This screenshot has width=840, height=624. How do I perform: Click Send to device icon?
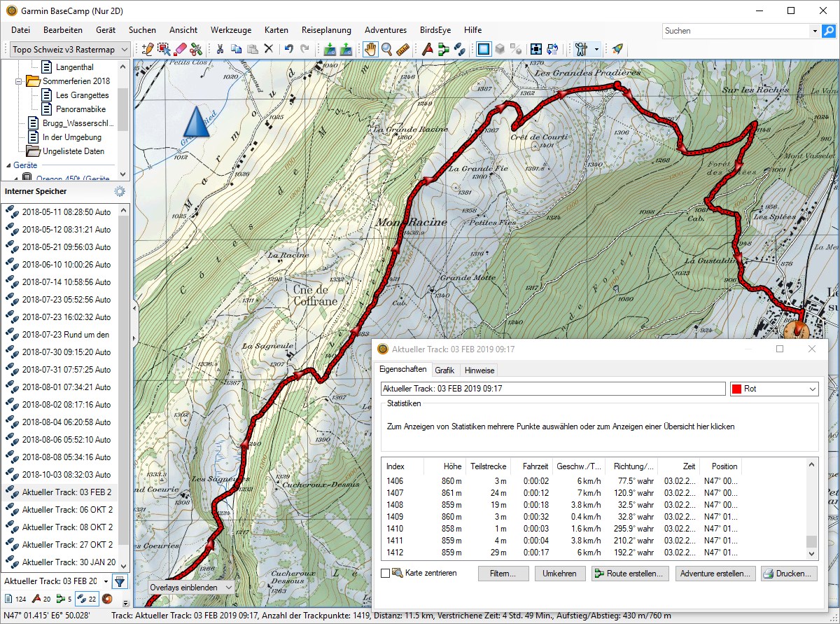click(x=346, y=49)
